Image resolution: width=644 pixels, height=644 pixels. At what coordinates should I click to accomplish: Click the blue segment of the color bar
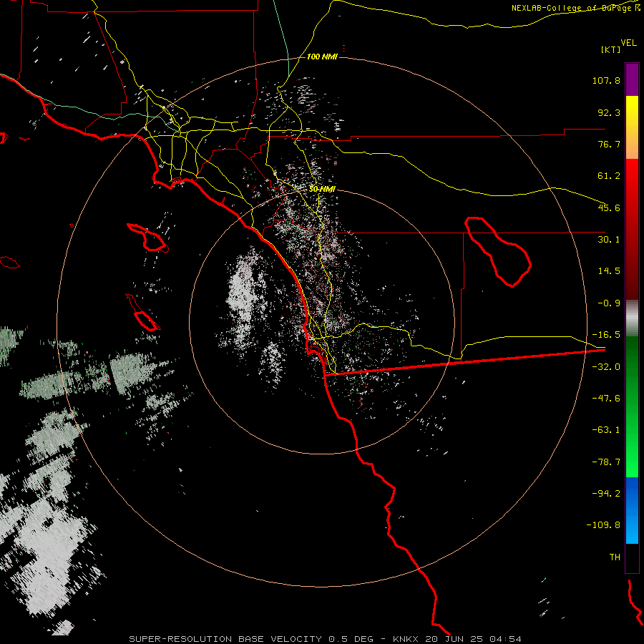[x=632, y=510]
